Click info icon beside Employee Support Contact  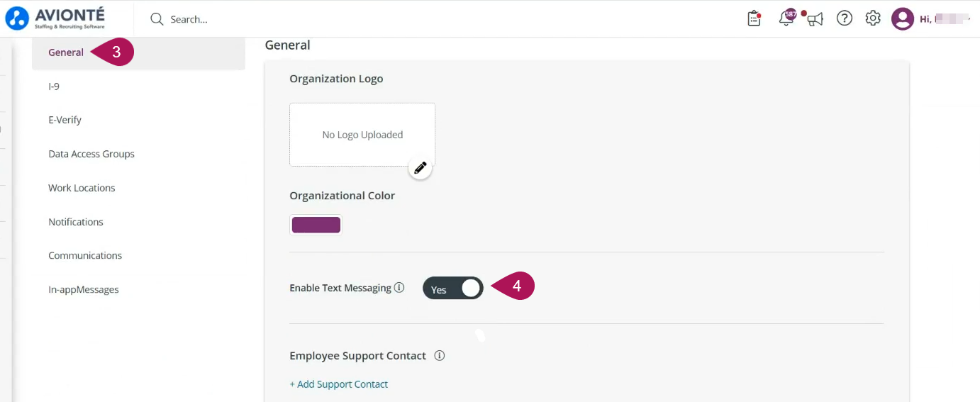point(440,356)
